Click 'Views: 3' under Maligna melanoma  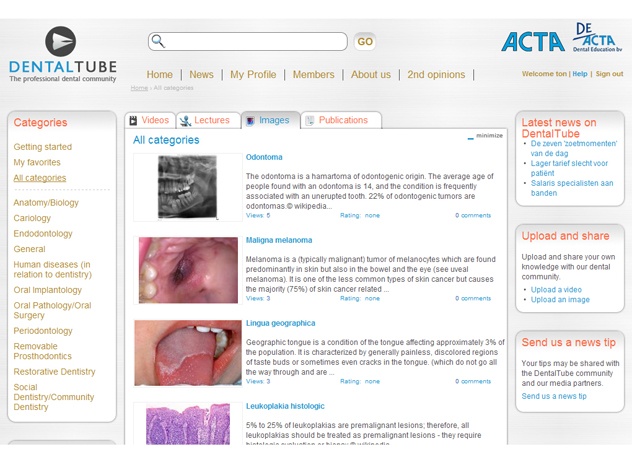[x=258, y=298]
